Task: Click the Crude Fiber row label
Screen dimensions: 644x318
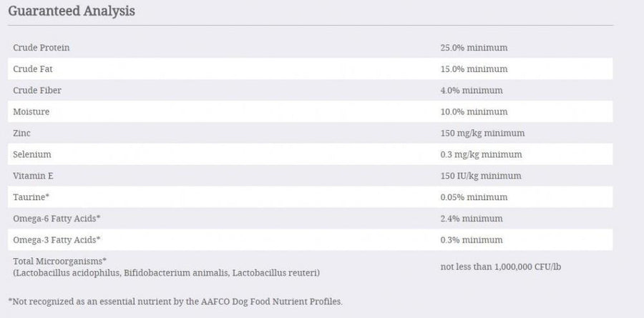Action: point(36,90)
